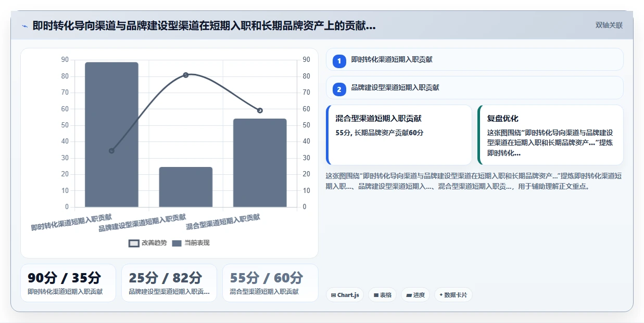Screen dimensions: 644x323
Task: Click the 改善趋势 legend color box
Action: coord(134,243)
